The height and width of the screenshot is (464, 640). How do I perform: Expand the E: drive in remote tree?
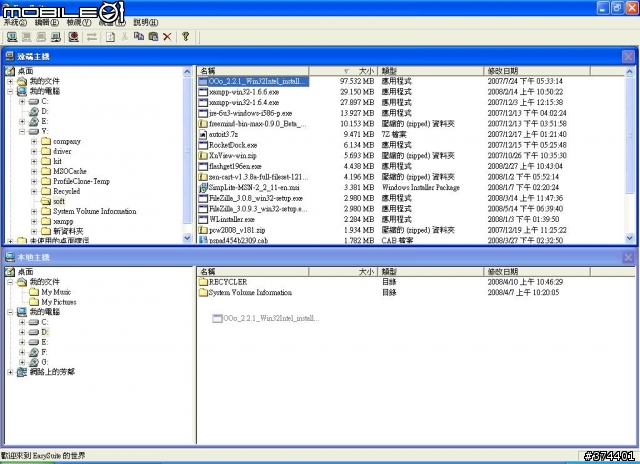[22, 122]
